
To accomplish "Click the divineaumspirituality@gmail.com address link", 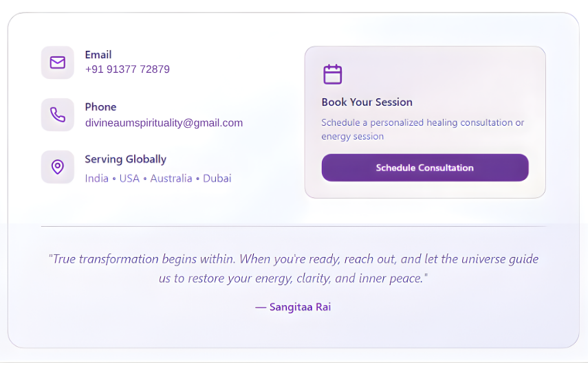I will click(164, 123).
